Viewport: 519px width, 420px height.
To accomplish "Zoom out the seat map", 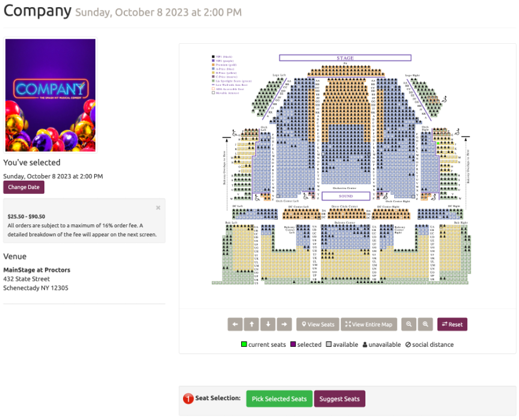I will (409, 324).
